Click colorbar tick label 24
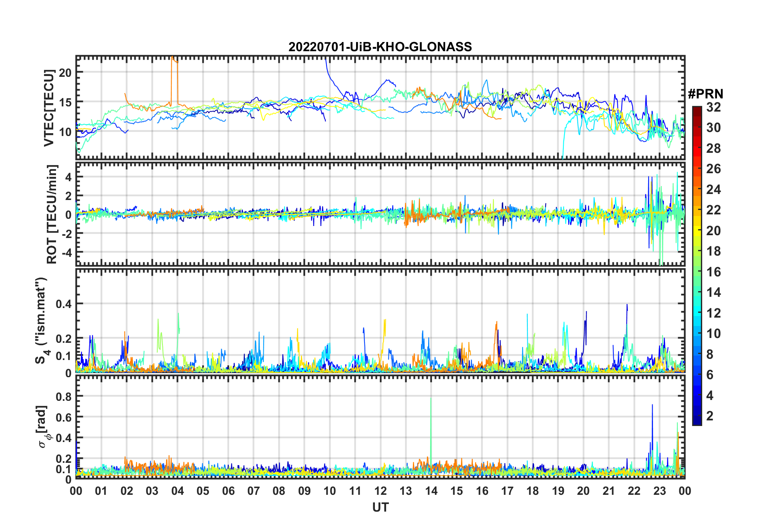Viewport: 761px width, 532px height. click(x=713, y=190)
